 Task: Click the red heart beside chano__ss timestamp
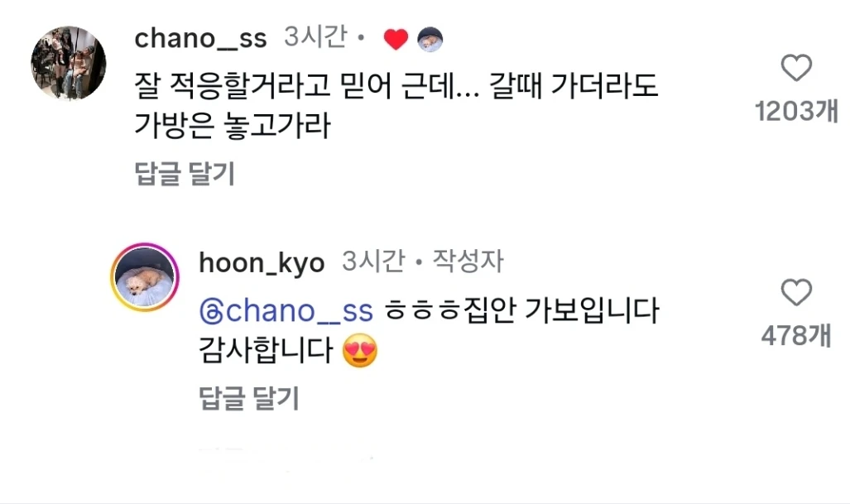396,39
